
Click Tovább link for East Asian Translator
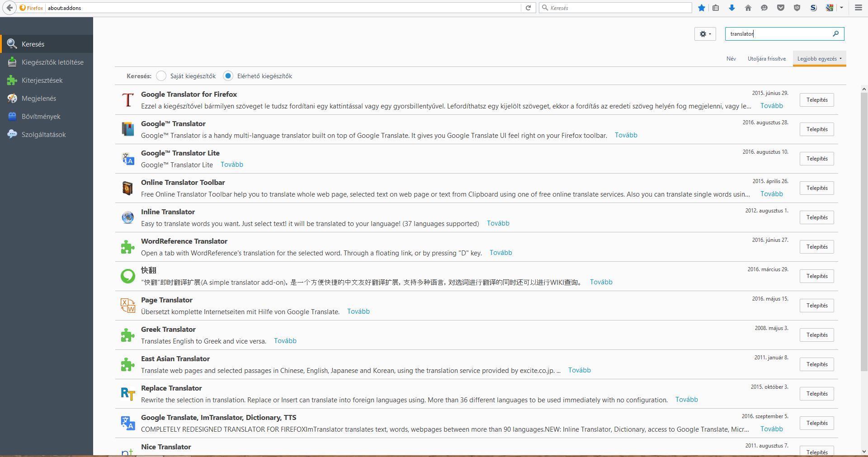[x=580, y=370]
